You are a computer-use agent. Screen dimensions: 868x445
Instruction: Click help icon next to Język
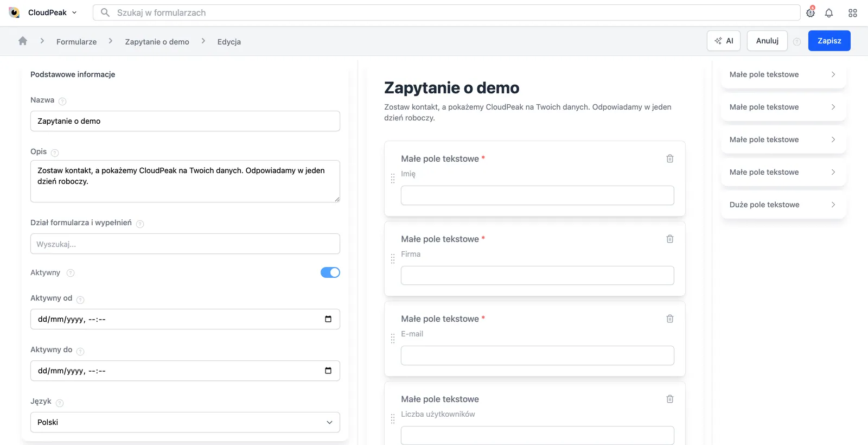tap(60, 403)
